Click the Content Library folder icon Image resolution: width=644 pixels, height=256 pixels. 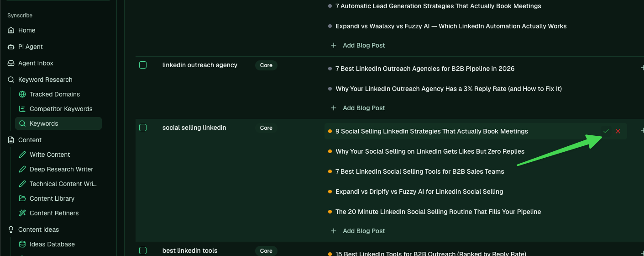pos(22,198)
